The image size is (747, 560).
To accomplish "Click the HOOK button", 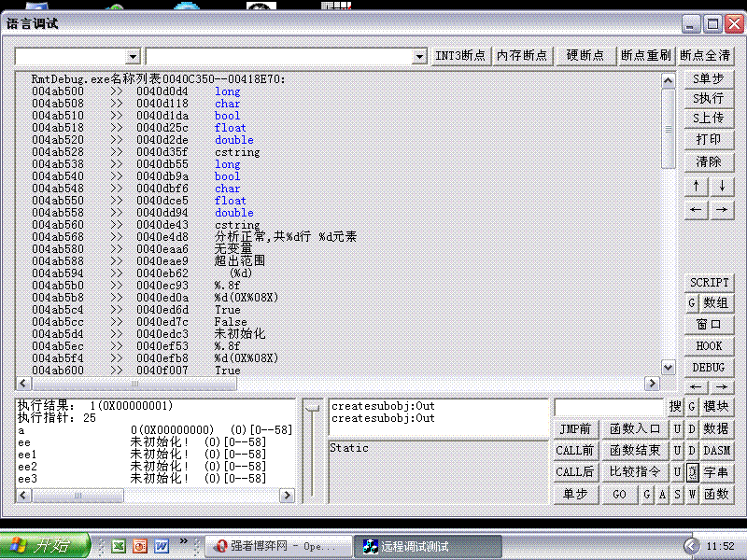I will tap(709, 346).
